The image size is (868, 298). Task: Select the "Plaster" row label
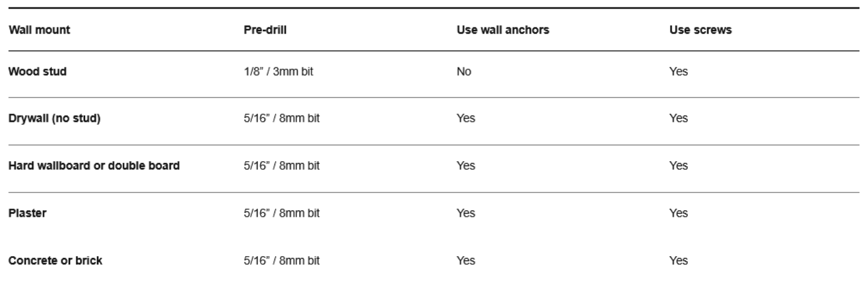(x=27, y=213)
